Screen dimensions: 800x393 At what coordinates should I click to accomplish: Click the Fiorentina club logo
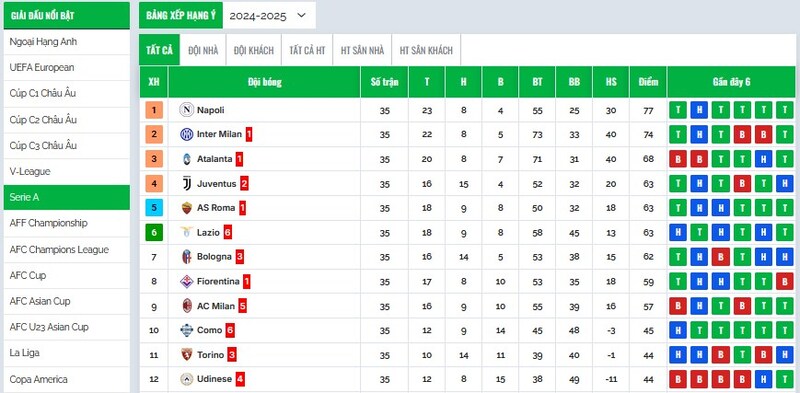point(187,281)
